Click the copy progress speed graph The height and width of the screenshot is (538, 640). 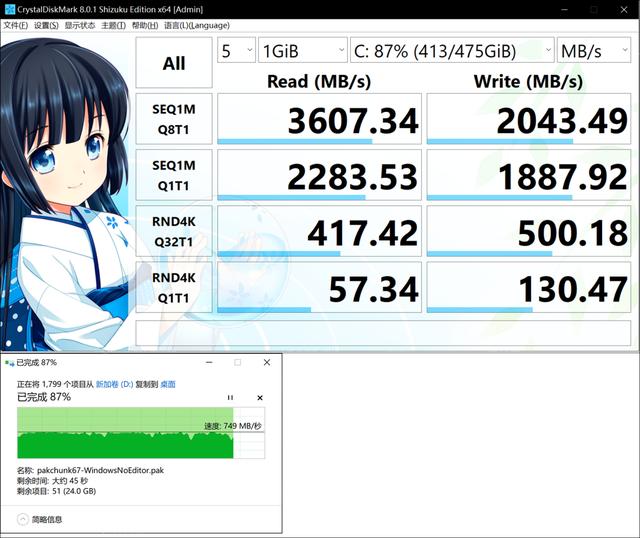[141, 433]
